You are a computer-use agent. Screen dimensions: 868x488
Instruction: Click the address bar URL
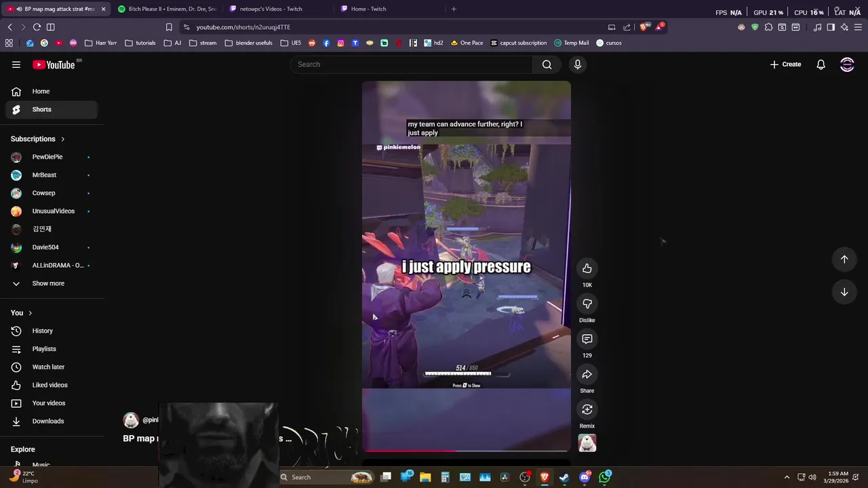(x=243, y=27)
